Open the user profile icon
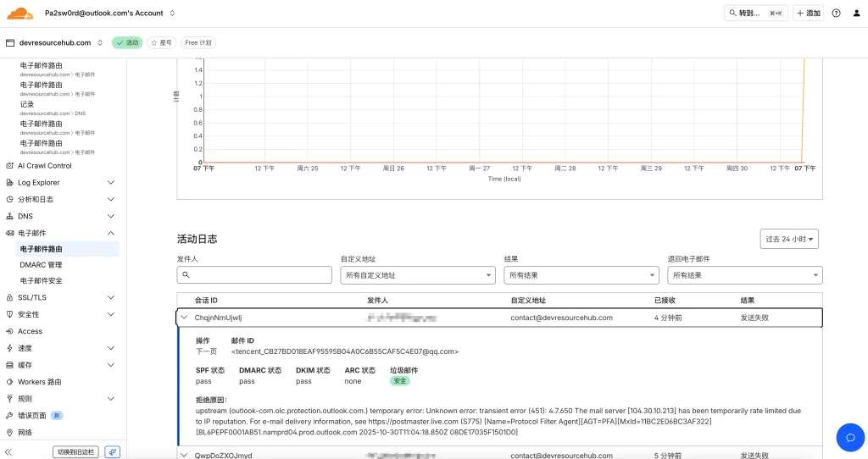The image size is (868, 459). click(855, 14)
